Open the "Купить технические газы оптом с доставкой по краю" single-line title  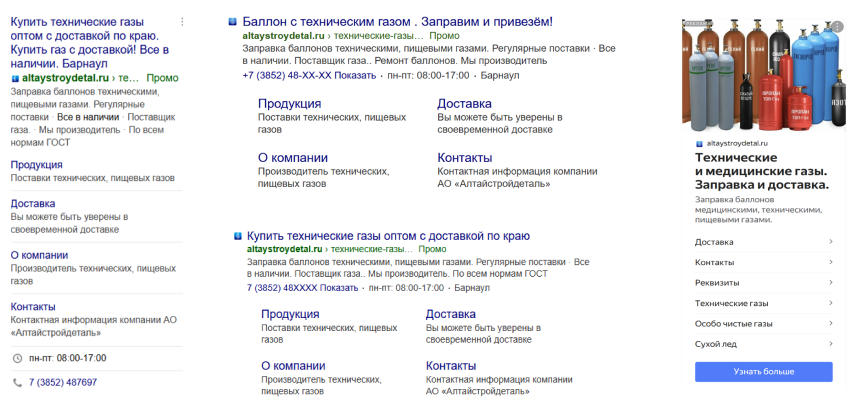(388, 235)
